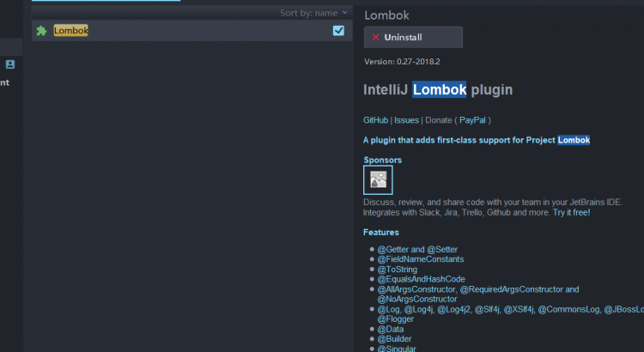Click the Try it free! link
Screen dimensions: 644x352
(x=571, y=212)
